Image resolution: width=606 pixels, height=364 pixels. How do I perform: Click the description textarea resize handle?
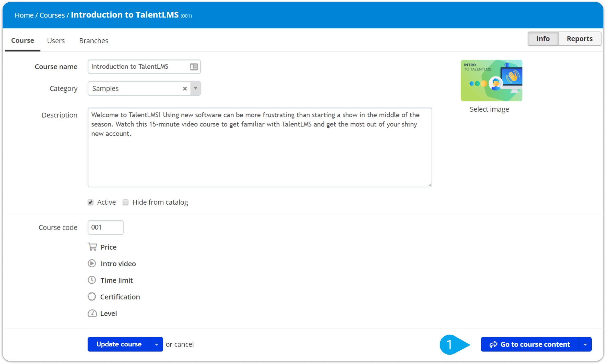[x=430, y=185]
